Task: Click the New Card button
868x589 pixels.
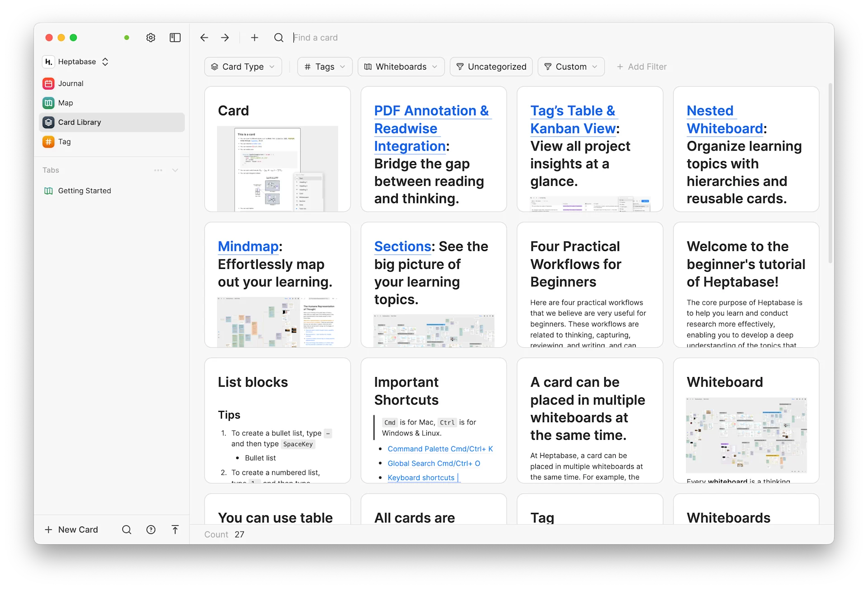Action: click(71, 530)
